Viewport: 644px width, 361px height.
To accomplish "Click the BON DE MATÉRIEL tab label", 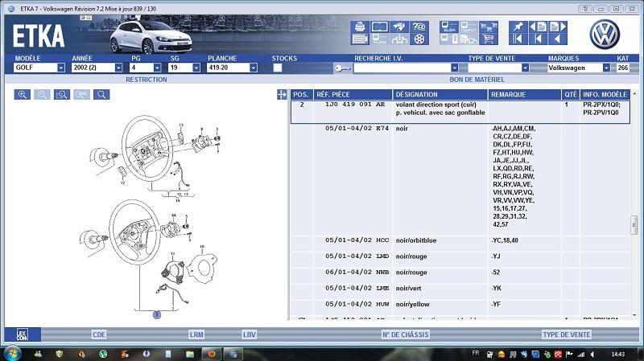I will tap(477, 80).
